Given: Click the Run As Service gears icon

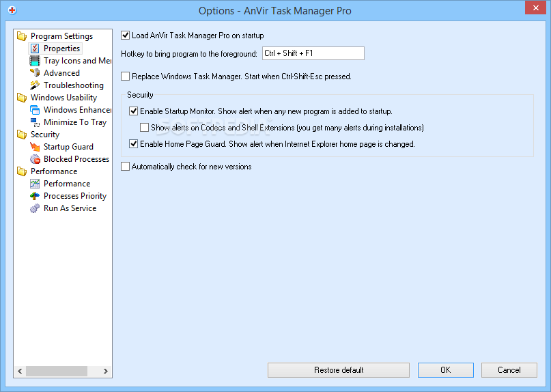Looking at the screenshot, I should pyautogui.click(x=35, y=208).
